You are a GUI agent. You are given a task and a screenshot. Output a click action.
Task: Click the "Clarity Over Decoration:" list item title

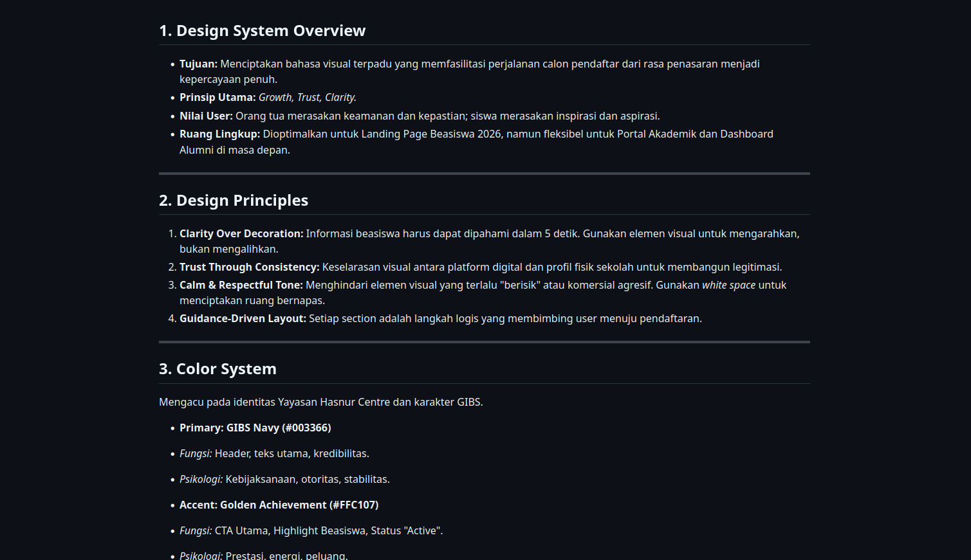(241, 234)
